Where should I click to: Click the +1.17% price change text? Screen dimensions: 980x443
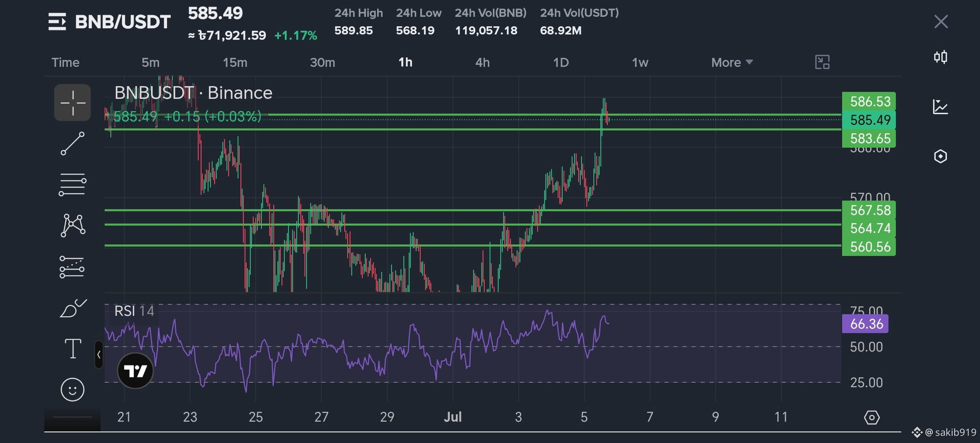tap(296, 36)
